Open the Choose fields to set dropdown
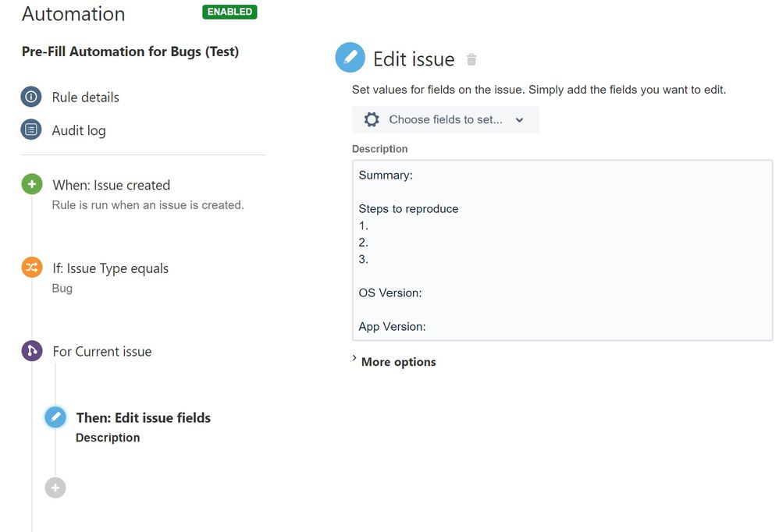779x532 pixels. tap(445, 119)
